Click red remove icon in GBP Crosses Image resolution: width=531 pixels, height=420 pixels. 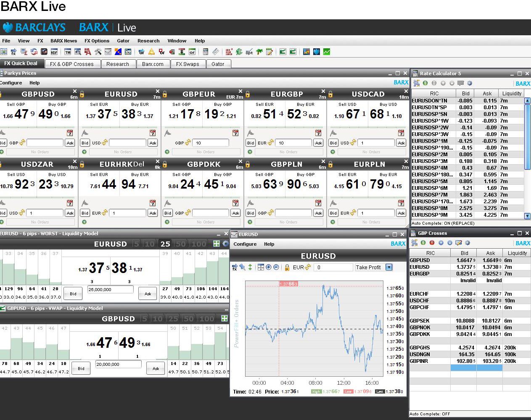point(432,243)
